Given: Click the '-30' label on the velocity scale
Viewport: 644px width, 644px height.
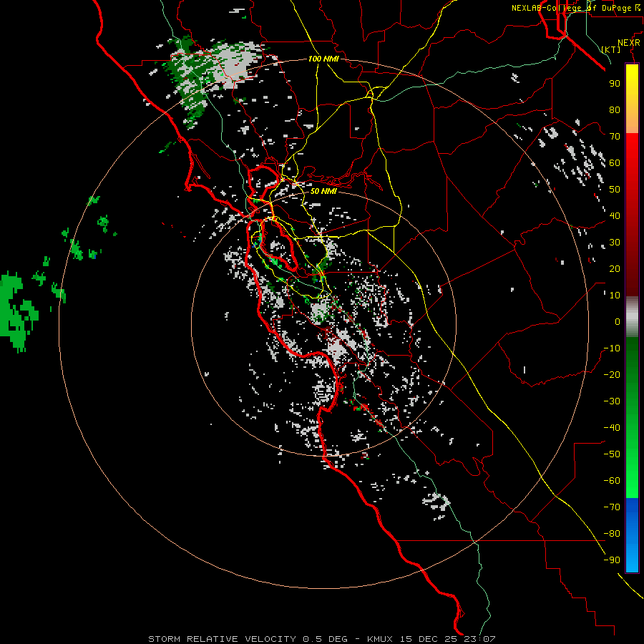Looking at the screenshot, I should click(x=612, y=401).
